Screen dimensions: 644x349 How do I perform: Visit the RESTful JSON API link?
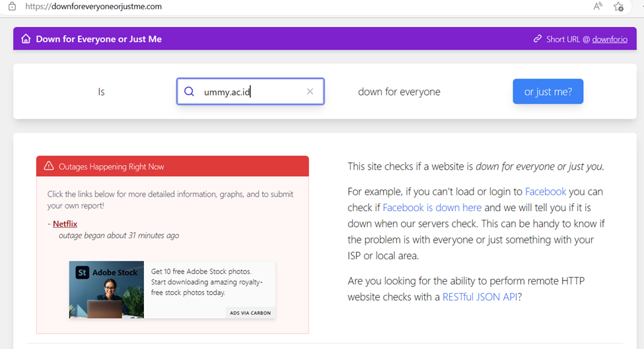click(x=480, y=297)
